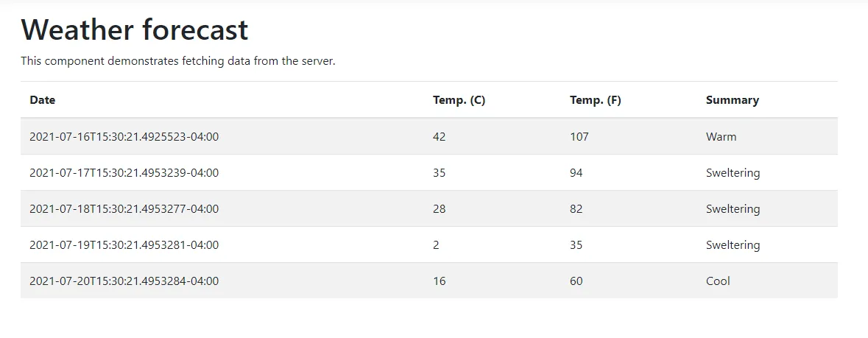The height and width of the screenshot is (338, 868).
Task: Click the 107 Fahrenheit temperature cell
Action: [579, 136]
